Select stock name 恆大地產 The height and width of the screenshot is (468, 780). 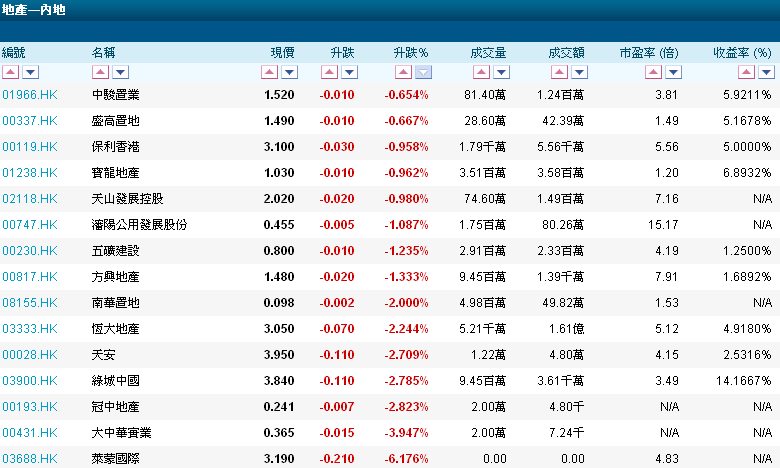pyautogui.click(x=115, y=329)
